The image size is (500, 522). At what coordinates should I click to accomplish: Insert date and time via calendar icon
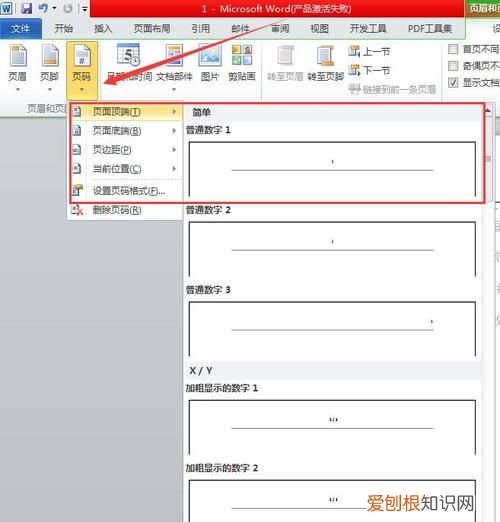[128, 55]
